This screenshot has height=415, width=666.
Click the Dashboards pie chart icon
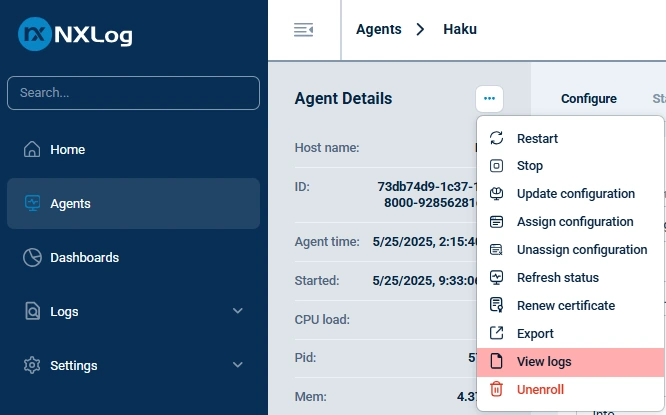click(x=32, y=258)
